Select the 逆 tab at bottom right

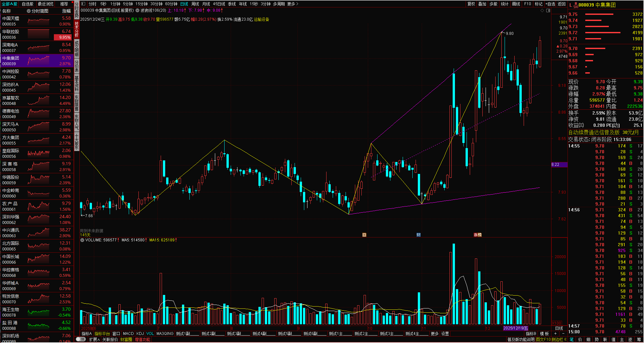630,339
